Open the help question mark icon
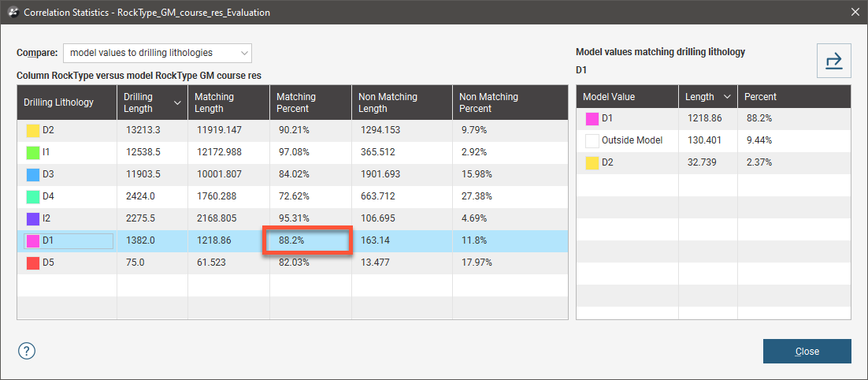The height and width of the screenshot is (380, 868). point(27,351)
